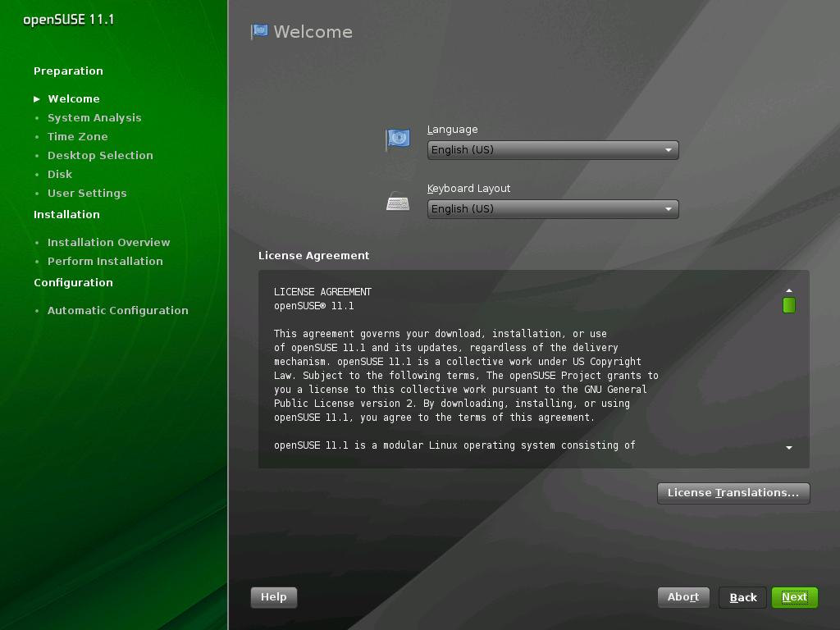Select the Installation Overview step
This screenshot has height=630, width=840.
pyautogui.click(x=110, y=242)
